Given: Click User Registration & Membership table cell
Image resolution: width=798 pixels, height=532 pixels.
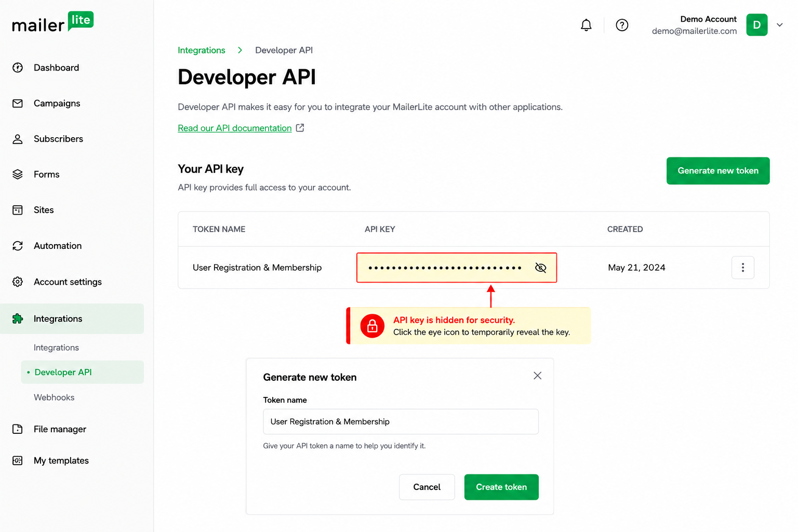Looking at the screenshot, I should coord(257,268).
